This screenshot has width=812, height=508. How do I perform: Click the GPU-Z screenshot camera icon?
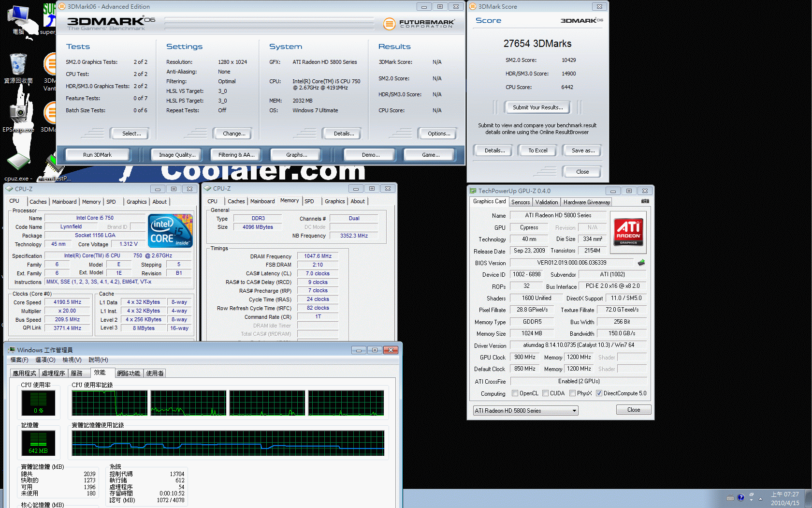(x=645, y=201)
